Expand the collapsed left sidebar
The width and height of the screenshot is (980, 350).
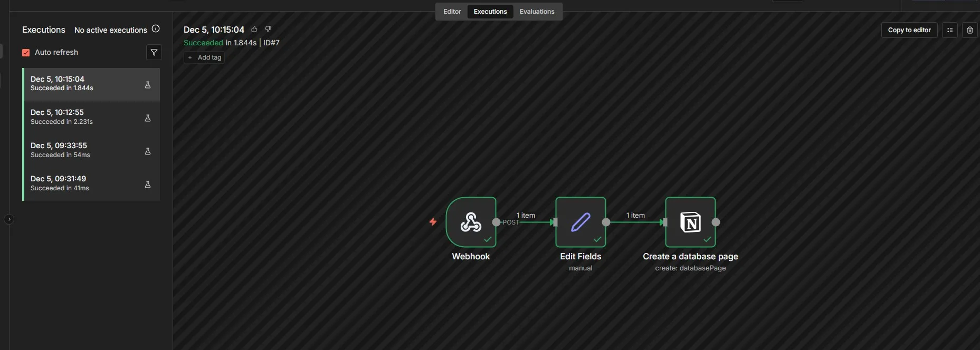click(8, 219)
